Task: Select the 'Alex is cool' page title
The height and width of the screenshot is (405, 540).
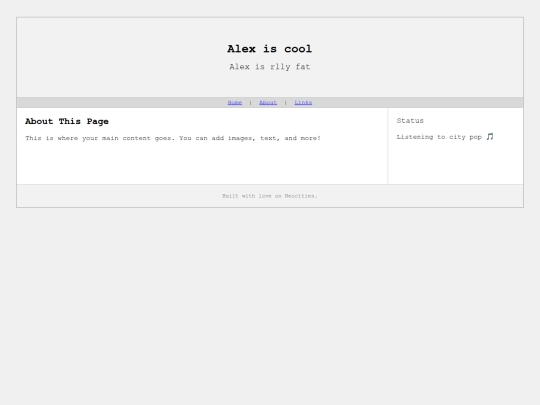Action: pos(270,49)
